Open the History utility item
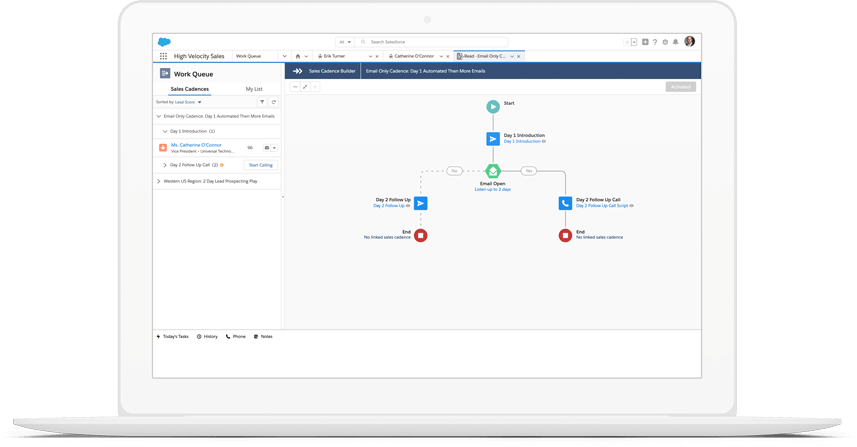 pos(207,337)
